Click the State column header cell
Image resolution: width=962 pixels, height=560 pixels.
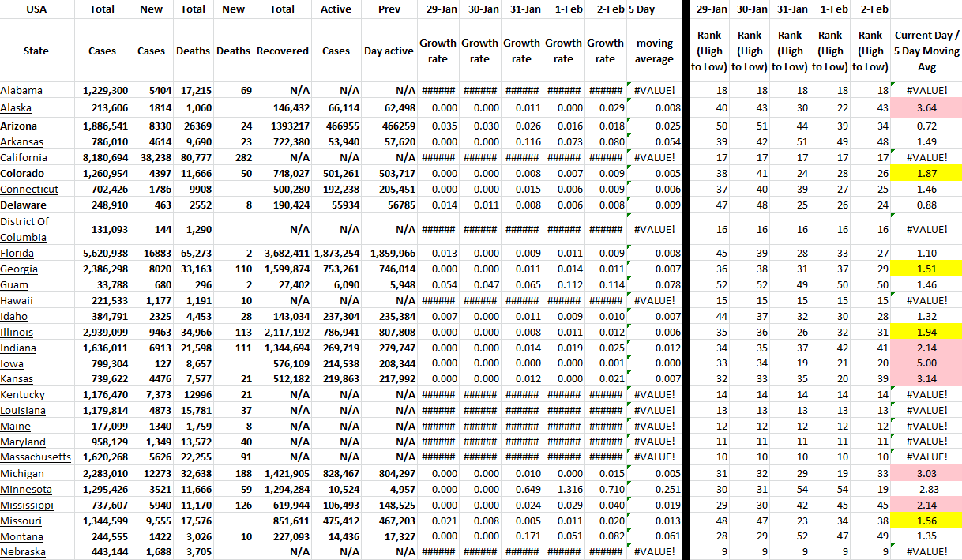(x=36, y=51)
